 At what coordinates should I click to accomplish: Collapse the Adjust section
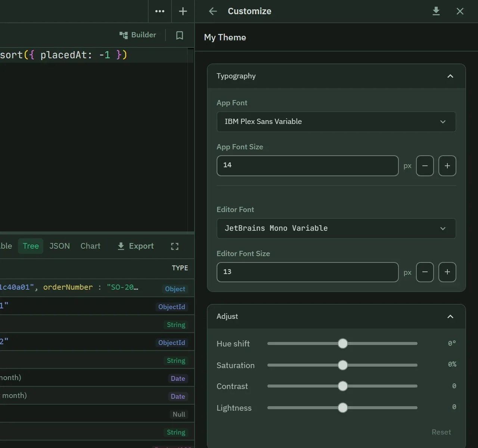(450, 317)
